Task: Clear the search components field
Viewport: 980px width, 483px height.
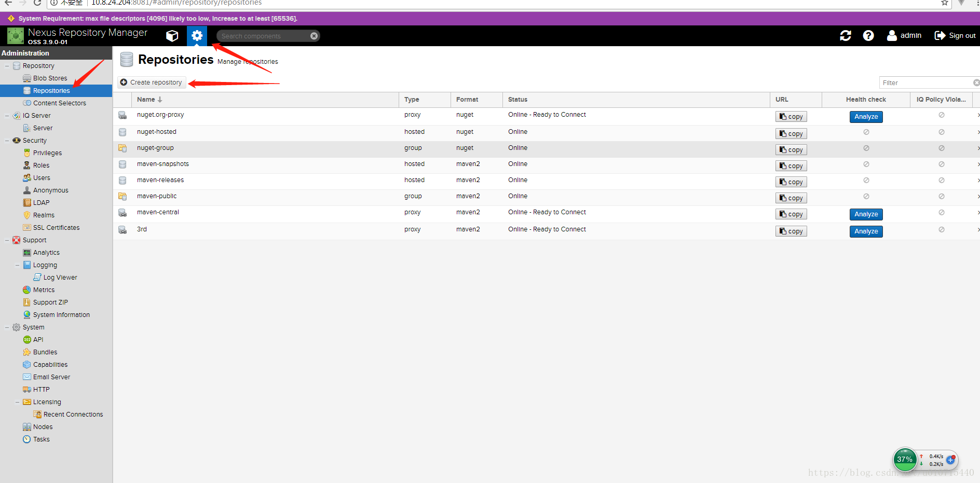Action: (x=314, y=36)
